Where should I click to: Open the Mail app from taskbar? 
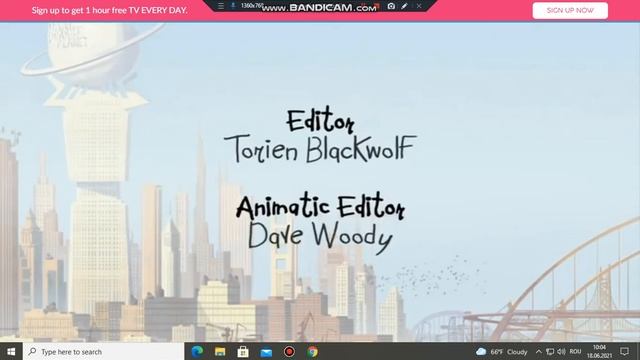(x=266, y=351)
